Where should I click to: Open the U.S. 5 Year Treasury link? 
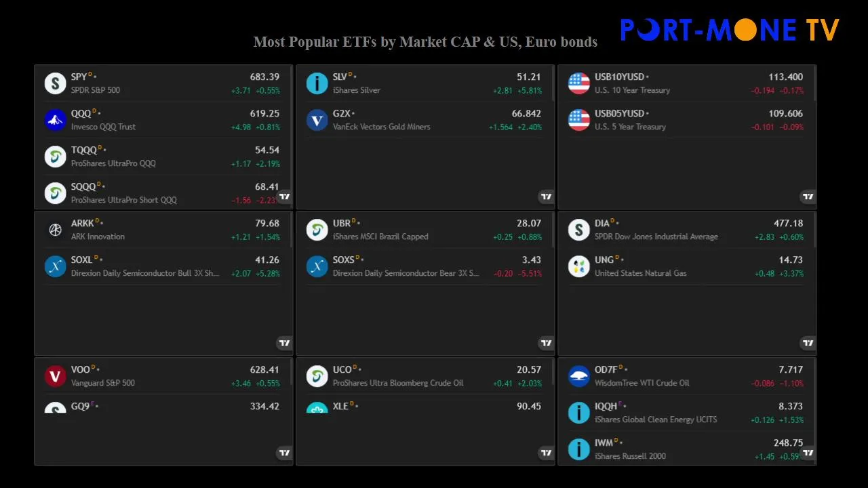tap(630, 127)
